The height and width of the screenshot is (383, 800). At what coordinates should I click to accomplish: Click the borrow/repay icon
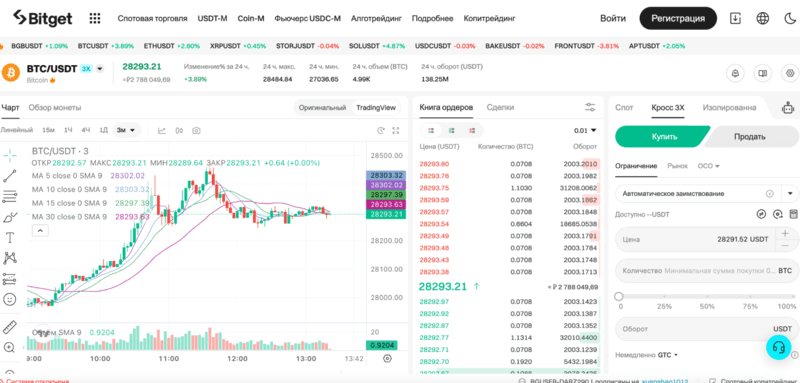[x=778, y=214]
